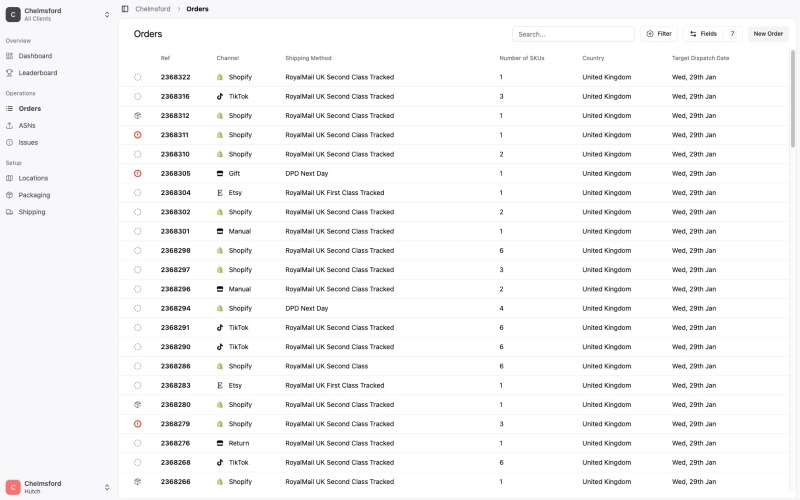The width and height of the screenshot is (800, 500).
Task: Select the status circle for order 2368310
Action: 138,154
